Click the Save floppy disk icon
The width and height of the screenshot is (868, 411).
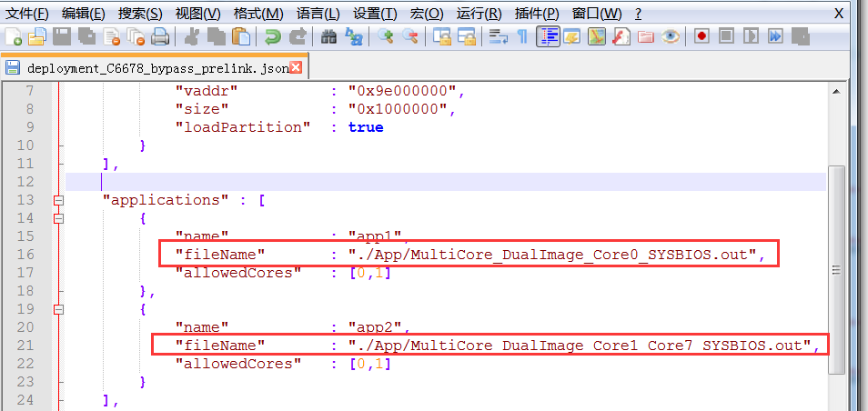tap(62, 37)
